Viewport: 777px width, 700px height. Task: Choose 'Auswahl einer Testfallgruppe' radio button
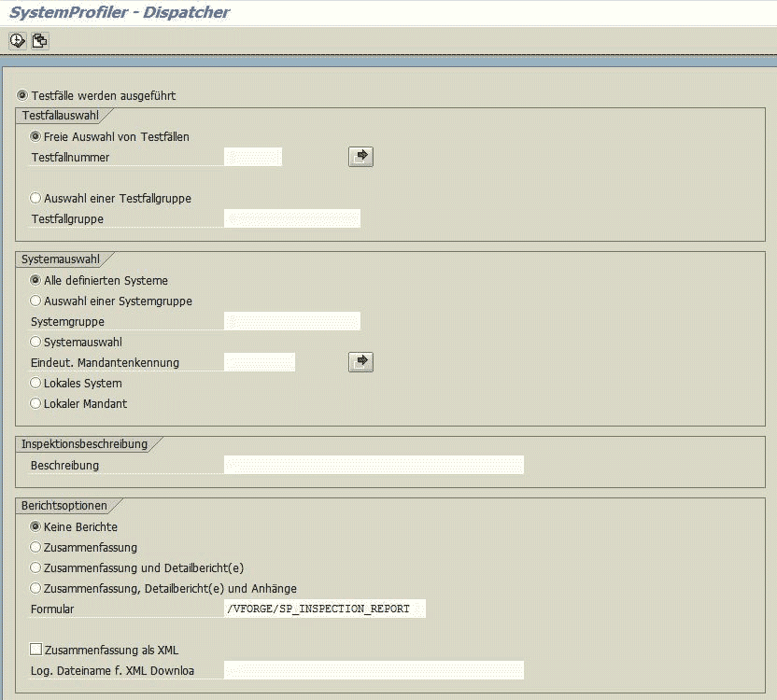pos(35,198)
